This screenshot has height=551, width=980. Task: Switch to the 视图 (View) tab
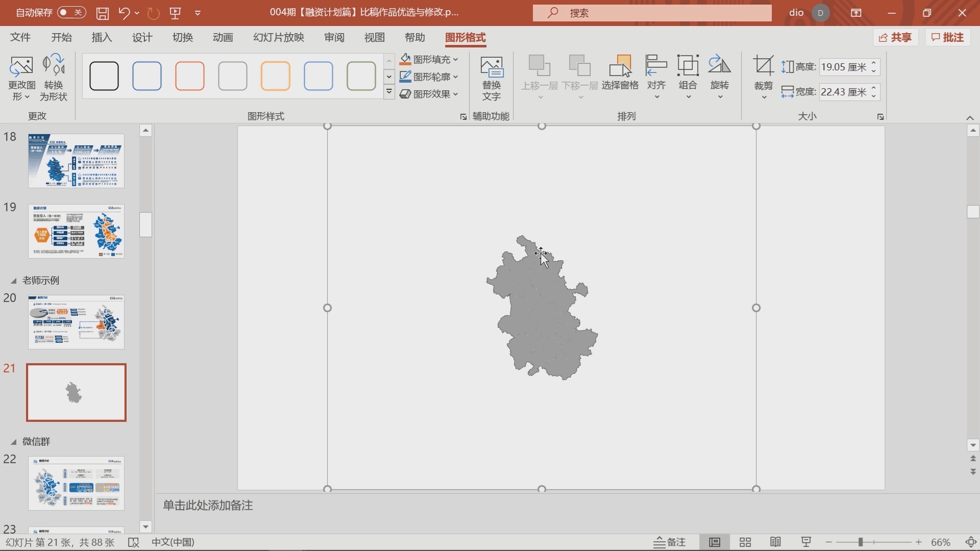pyautogui.click(x=374, y=38)
